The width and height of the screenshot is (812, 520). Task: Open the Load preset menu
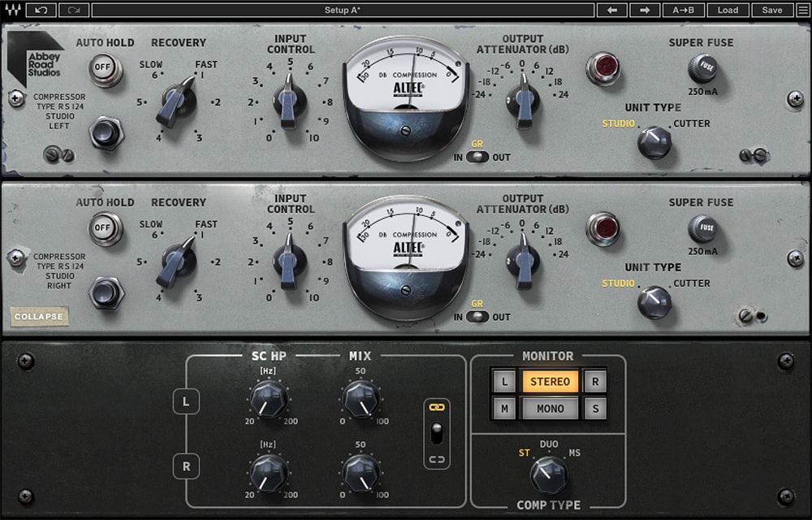pos(728,10)
